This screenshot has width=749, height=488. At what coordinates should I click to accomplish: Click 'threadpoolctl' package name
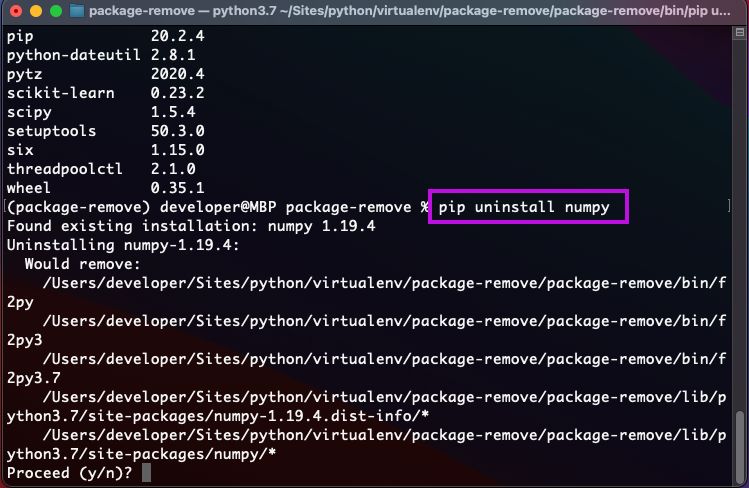(x=64, y=169)
